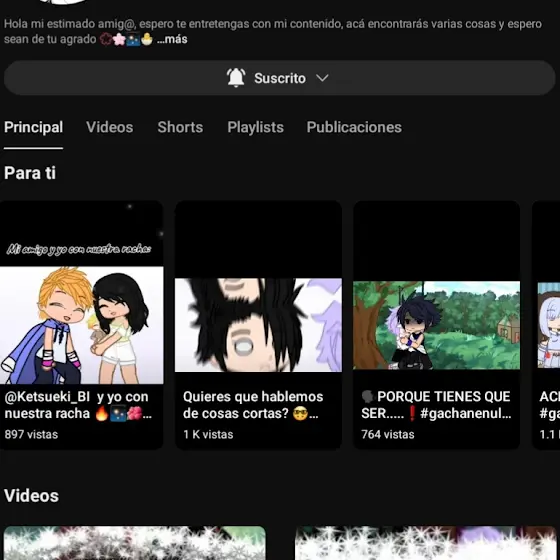Toggle the Suscrito subscription button

click(280, 78)
